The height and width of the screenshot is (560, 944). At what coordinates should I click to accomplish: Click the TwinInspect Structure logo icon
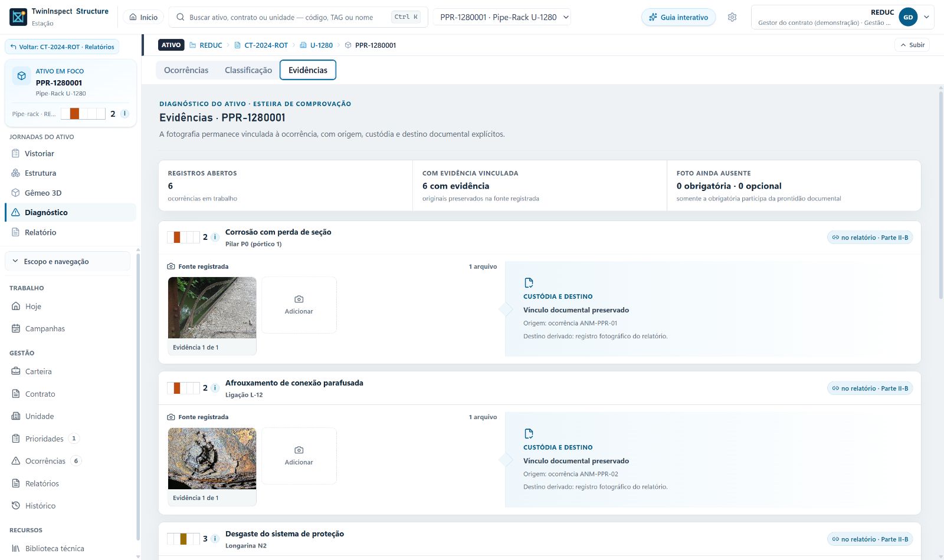[18, 17]
